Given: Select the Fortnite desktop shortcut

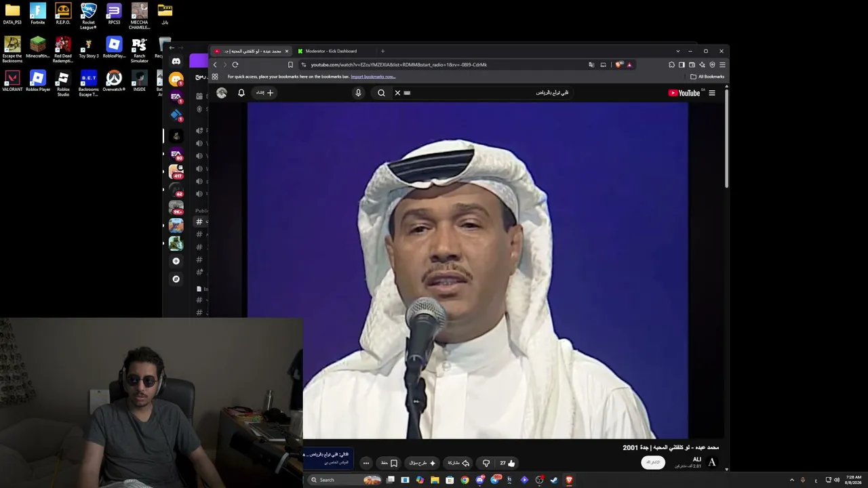Looking at the screenshot, I should (x=38, y=14).
